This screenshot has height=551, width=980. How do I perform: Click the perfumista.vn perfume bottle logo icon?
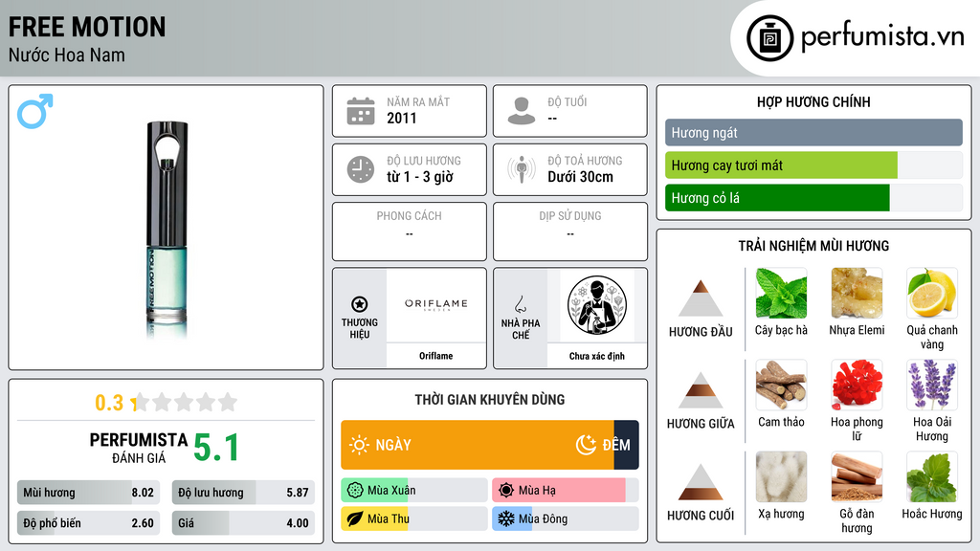769,38
